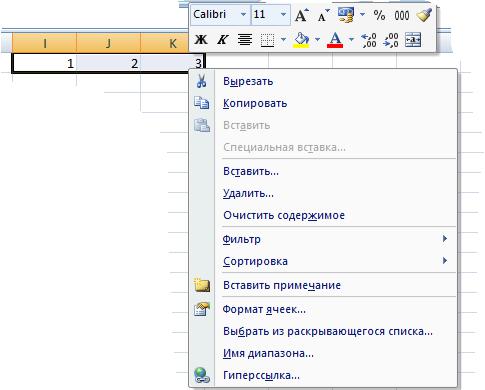
Task: Choose Имя диапазона...
Action: pos(323,353)
